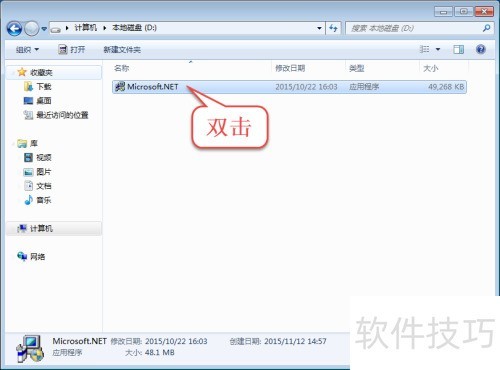The image size is (500, 370).
Task: Open the 文档 library
Action: [x=44, y=186]
